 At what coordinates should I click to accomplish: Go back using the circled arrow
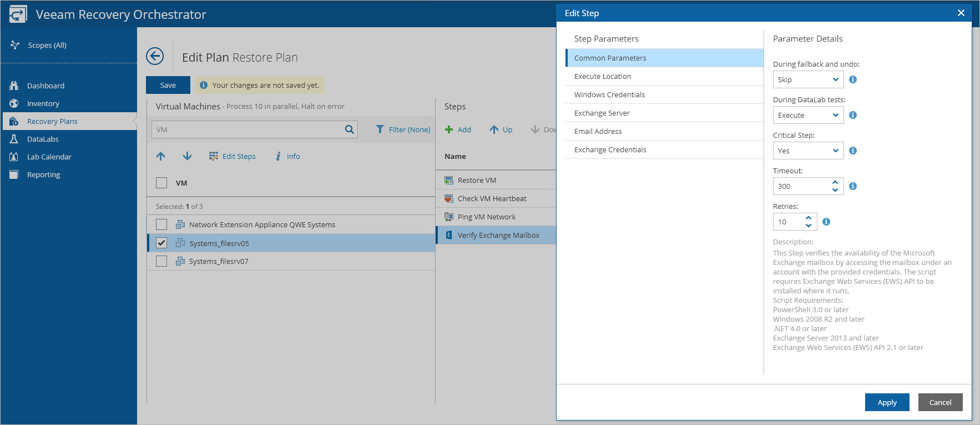pos(155,56)
